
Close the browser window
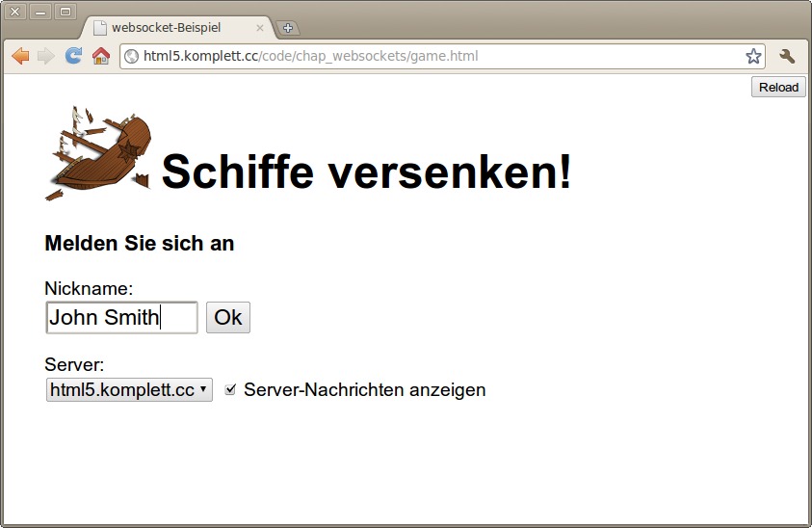(x=15, y=12)
